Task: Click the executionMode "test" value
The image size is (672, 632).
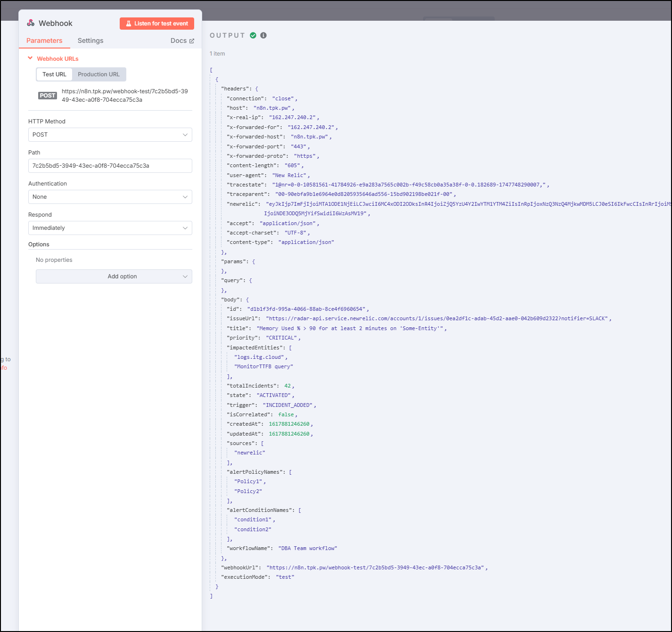Action: (x=285, y=577)
